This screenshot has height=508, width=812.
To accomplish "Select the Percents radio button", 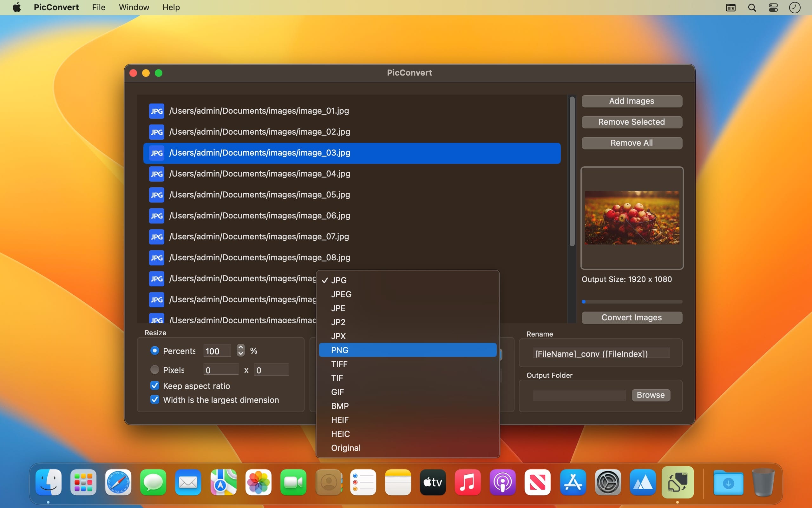I will [154, 351].
